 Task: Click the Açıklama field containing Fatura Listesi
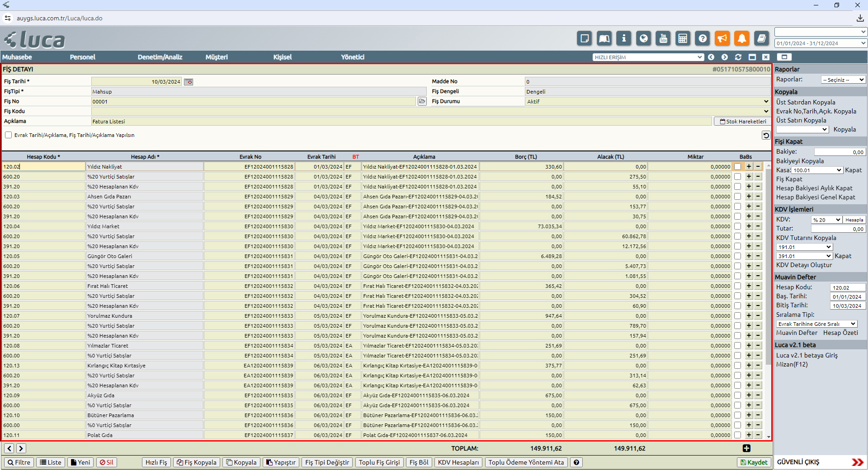[x=401, y=121]
